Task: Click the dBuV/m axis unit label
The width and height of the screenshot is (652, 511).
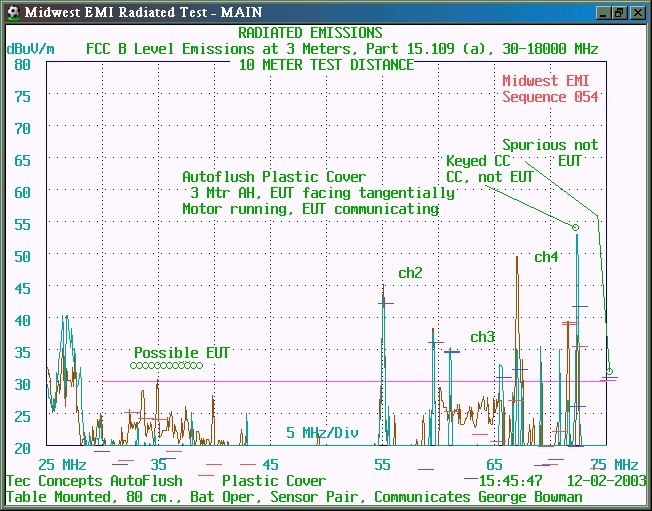Action: pyautogui.click(x=30, y=48)
